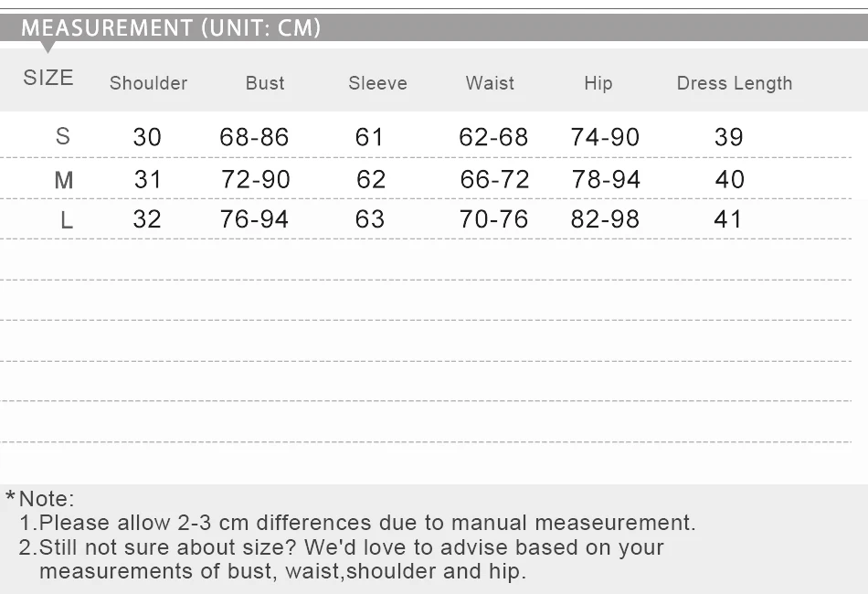The height and width of the screenshot is (594, 868).
Task: Click the triangle pointer above SIZE
Action: pos(48,47)
